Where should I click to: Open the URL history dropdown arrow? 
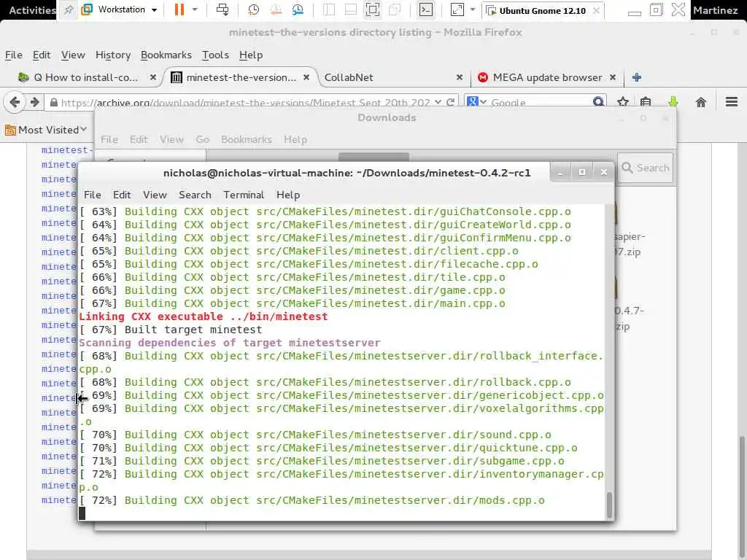click(x=438, y=102)
